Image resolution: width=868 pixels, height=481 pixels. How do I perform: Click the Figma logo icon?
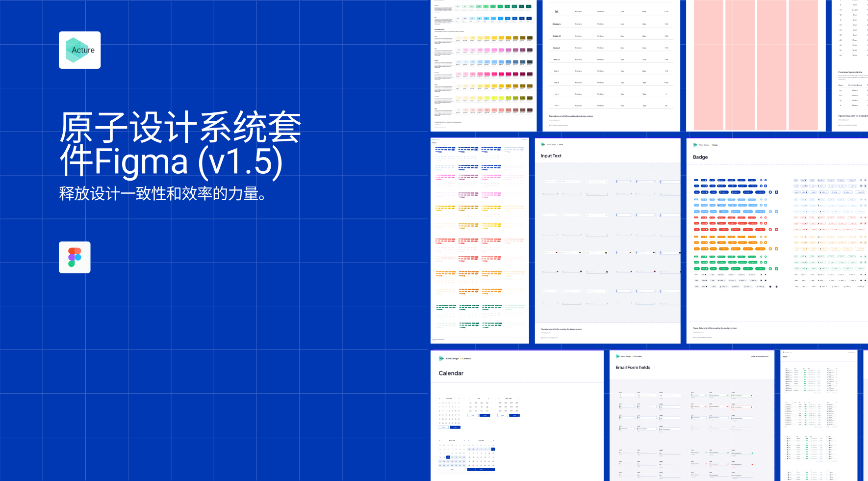[75, 257]
